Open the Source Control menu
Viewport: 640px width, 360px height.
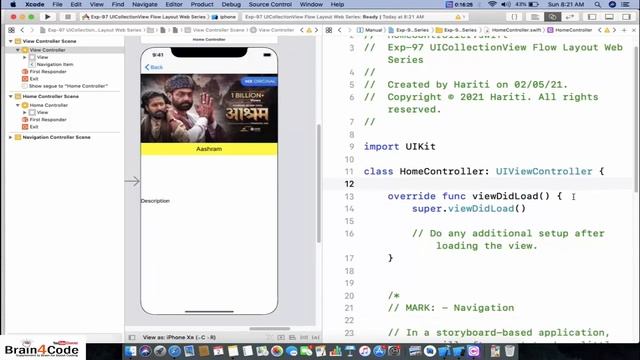pyautogui.click(x=270, y=4)
